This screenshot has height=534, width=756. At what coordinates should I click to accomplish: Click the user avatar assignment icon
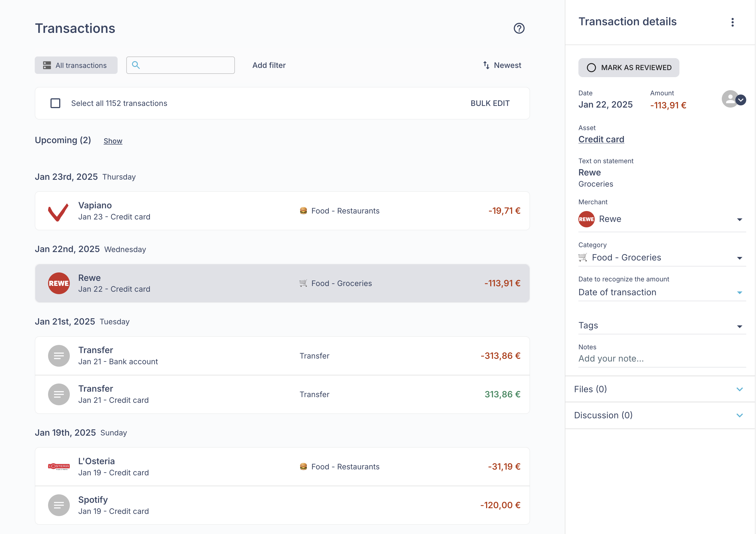click(730, 99)
